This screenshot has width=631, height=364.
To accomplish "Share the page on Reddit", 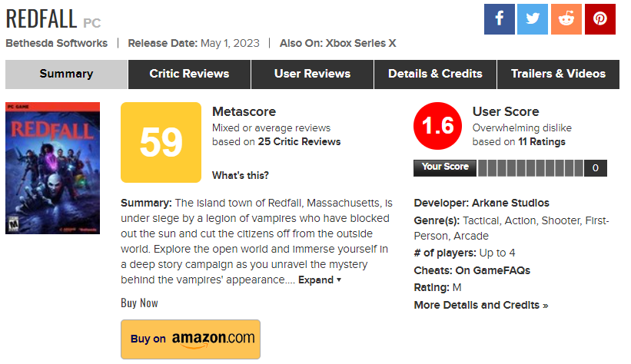I will 566,19.
